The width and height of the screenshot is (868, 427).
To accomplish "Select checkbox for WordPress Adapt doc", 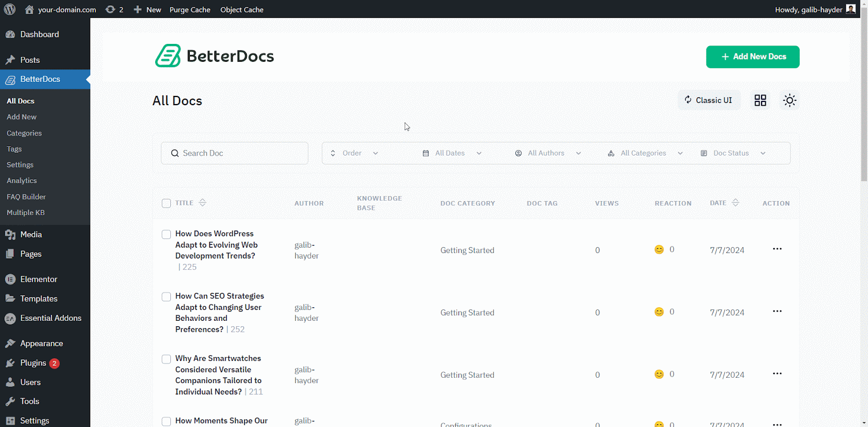I will [166, 235].
